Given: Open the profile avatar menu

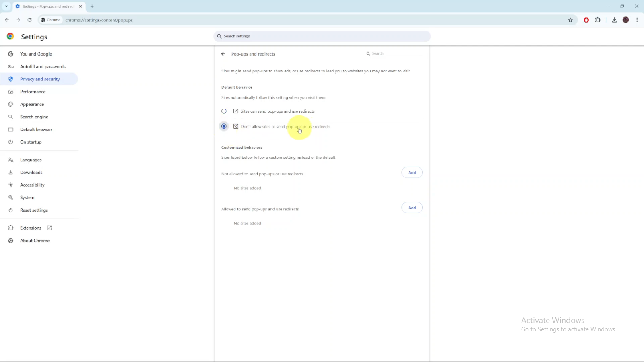Looking at the screenshot, I should (626, 20).
